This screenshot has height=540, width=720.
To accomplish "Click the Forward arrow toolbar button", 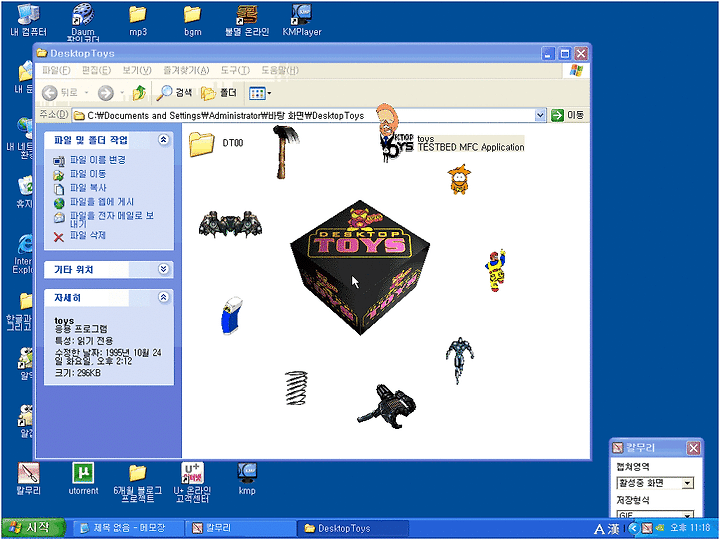I will coord(106,93).
